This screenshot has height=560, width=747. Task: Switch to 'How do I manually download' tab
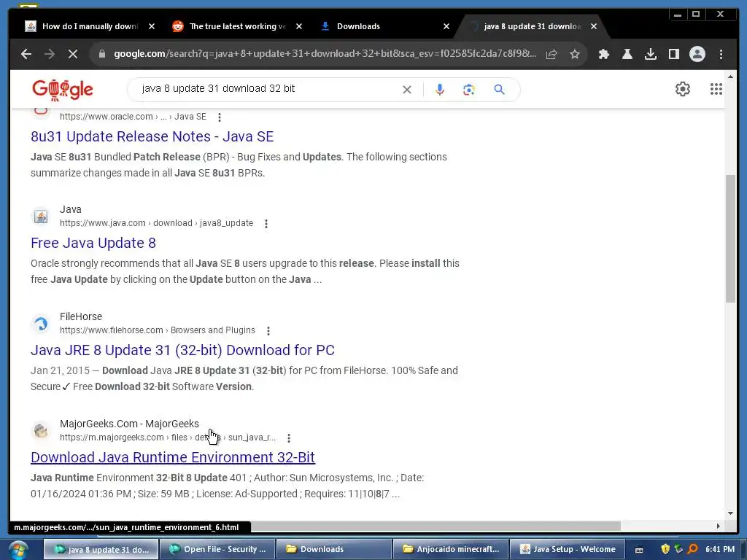[90, 27]
